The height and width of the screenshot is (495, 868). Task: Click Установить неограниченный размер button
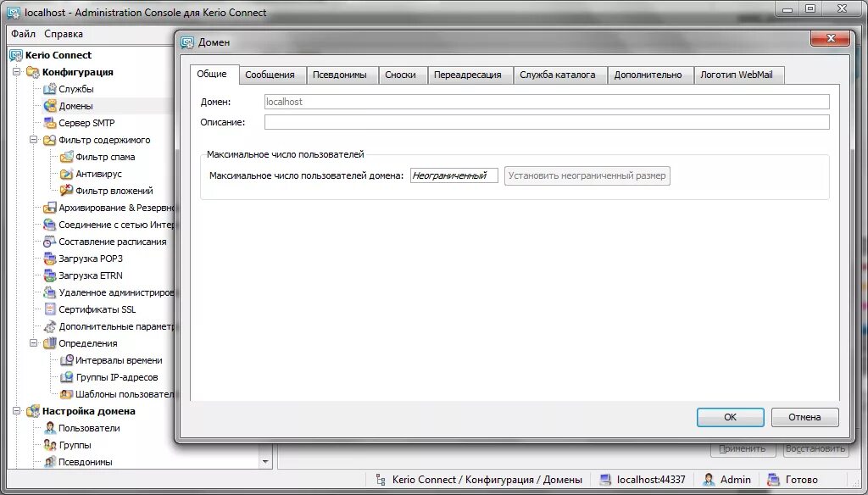click(587, 175)
